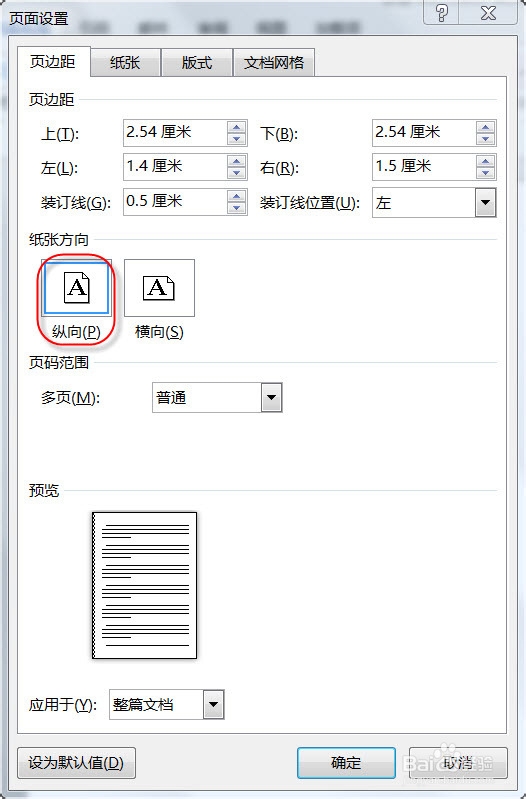Open the 装订线位置 dropdown arrow
The image size is (526, 799).
click(485, 202)
